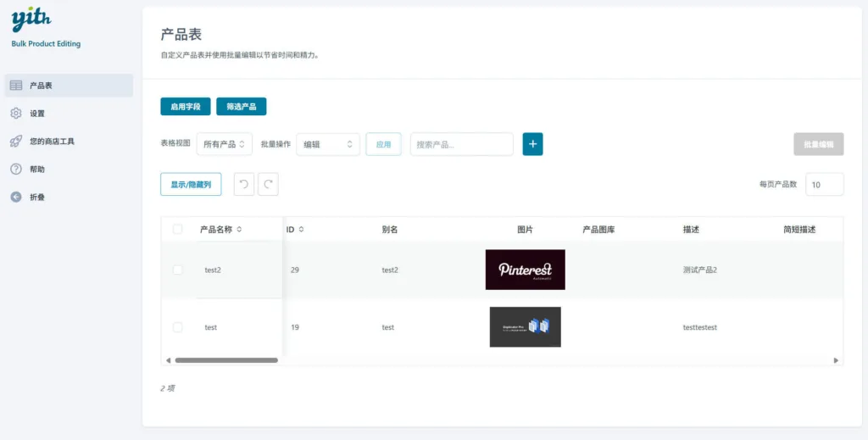This screenshot has height=440, width=868.
Task: Check the checkbox for product test2
Action: 177,270
